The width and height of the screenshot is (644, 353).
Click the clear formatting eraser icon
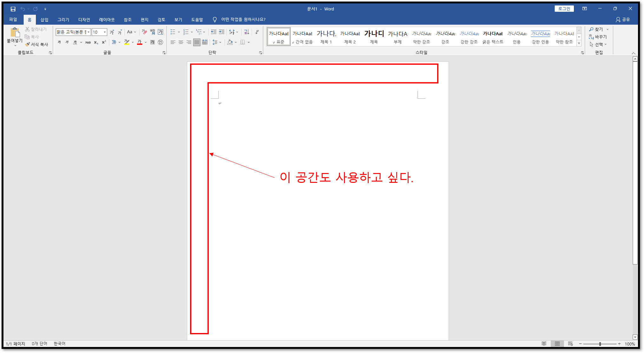coord(144,32)
